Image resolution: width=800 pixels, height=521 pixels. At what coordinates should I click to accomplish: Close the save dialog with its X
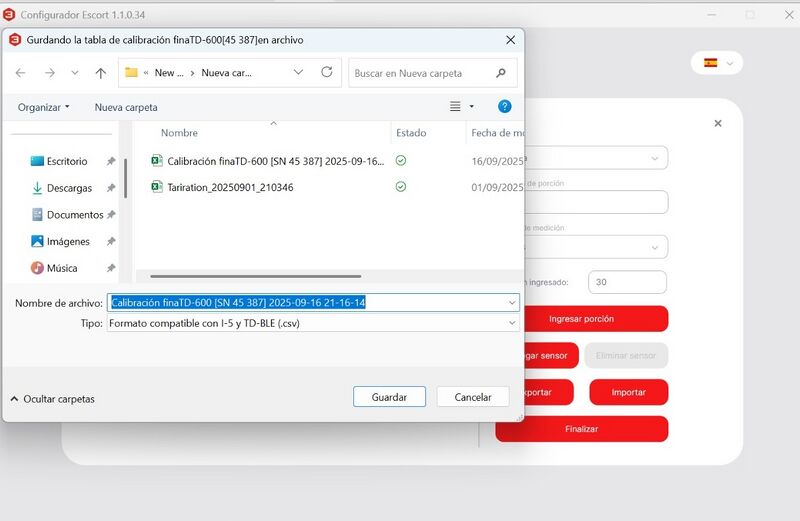pyautogui.click(x=510, y=40)
